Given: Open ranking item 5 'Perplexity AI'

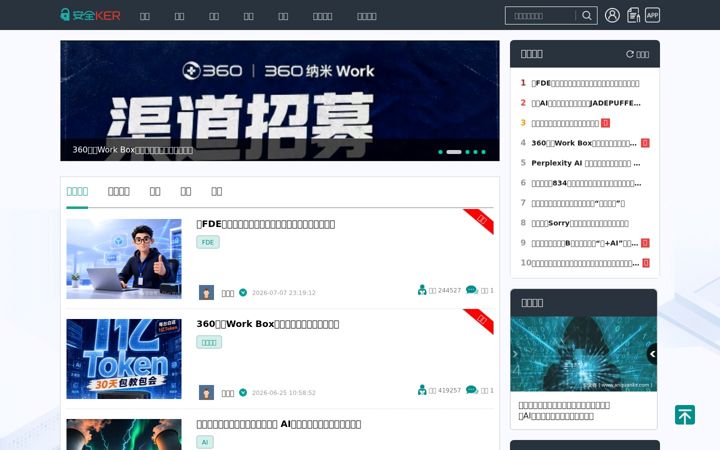Looking at the screenshot, I should pos(586,163).
